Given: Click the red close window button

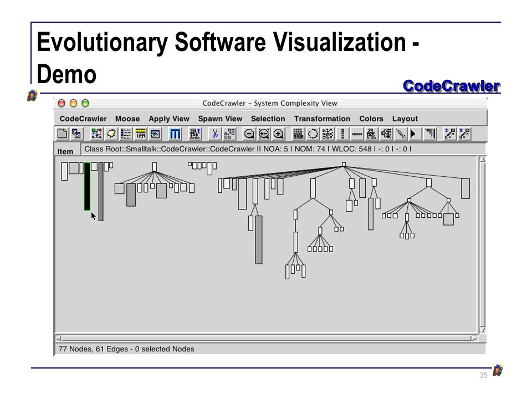Looking at the screenshot, I should click(62, 103).
